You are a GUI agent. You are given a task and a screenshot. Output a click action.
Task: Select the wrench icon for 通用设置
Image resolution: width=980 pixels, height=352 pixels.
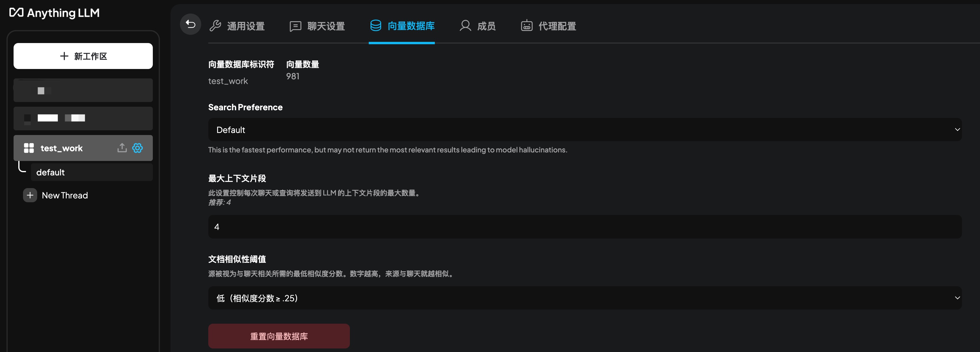[216, 25]
